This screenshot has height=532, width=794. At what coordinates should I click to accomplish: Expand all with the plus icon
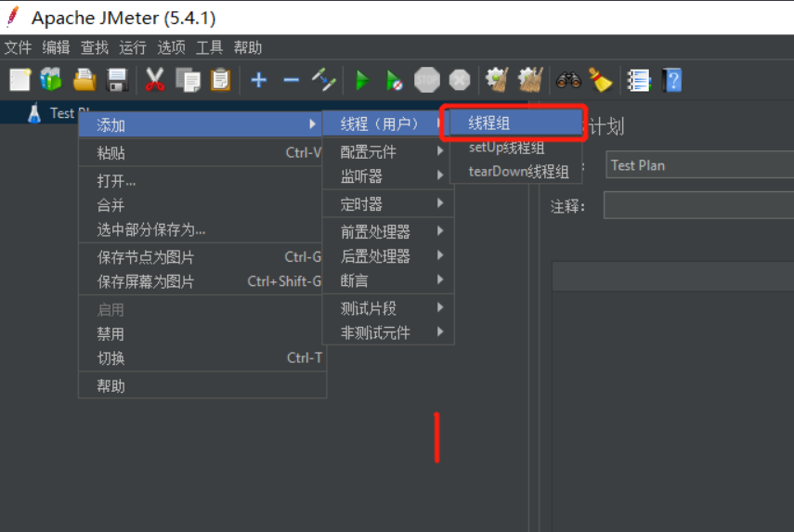(259, 80)
